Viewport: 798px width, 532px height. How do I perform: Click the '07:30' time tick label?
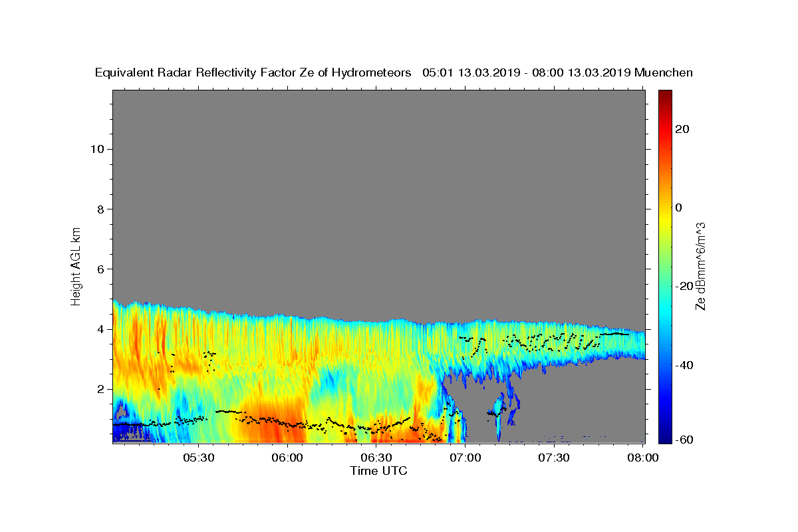tap(554, 458)
